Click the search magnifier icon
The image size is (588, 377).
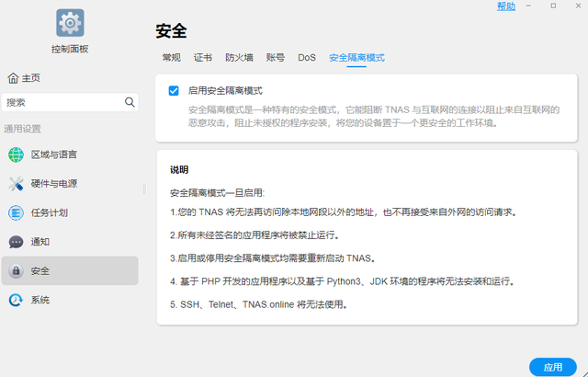[130, 102]
